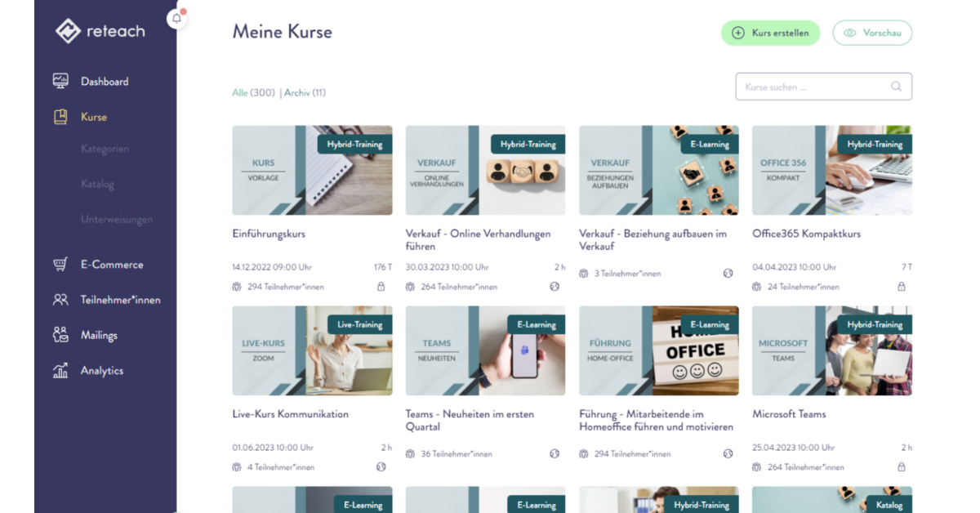Screen dimensions: 980x513
Task: Click the reteach logo
Action: (100, 31)
